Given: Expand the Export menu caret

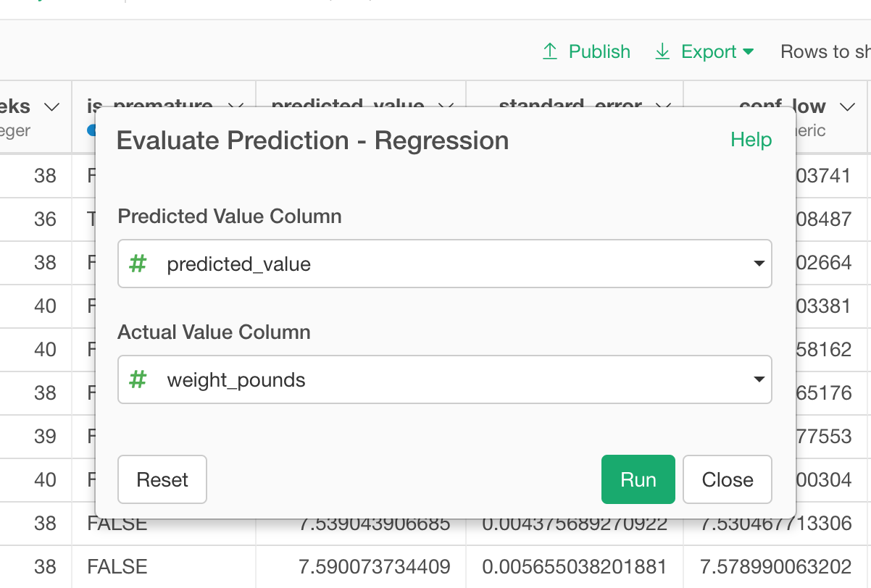Looking at the screenshot, I should [x=749, y=52].
